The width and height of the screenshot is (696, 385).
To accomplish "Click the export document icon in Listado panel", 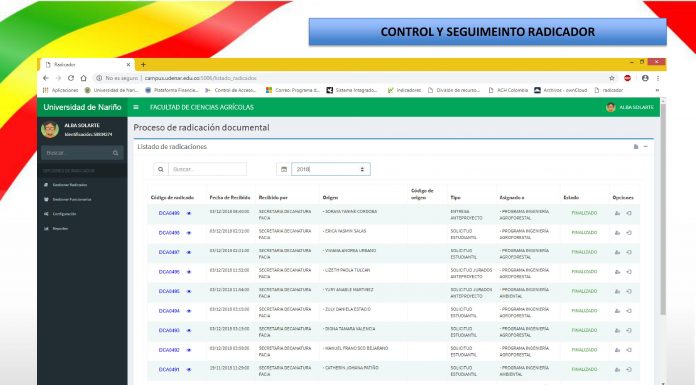I will click(x=636, y=147).
